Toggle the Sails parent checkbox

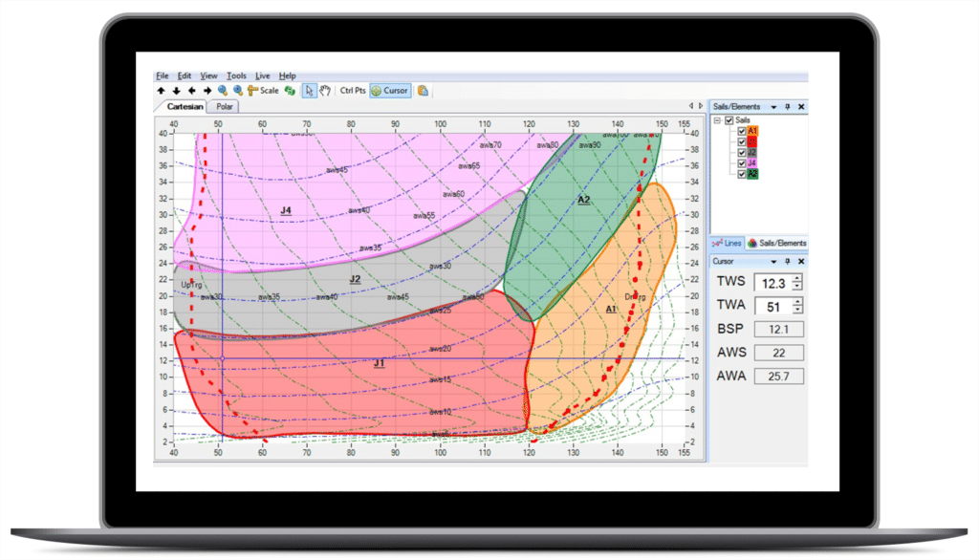tap(729, 120)
